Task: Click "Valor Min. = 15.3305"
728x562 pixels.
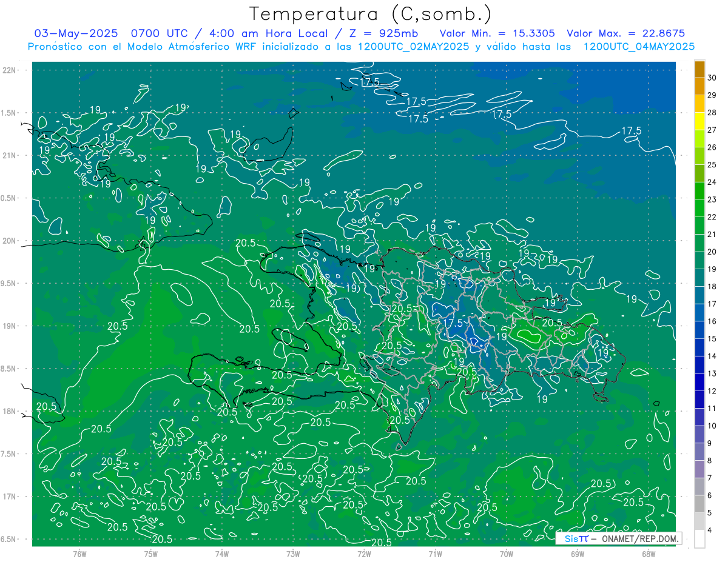Action: coord(497,33)
